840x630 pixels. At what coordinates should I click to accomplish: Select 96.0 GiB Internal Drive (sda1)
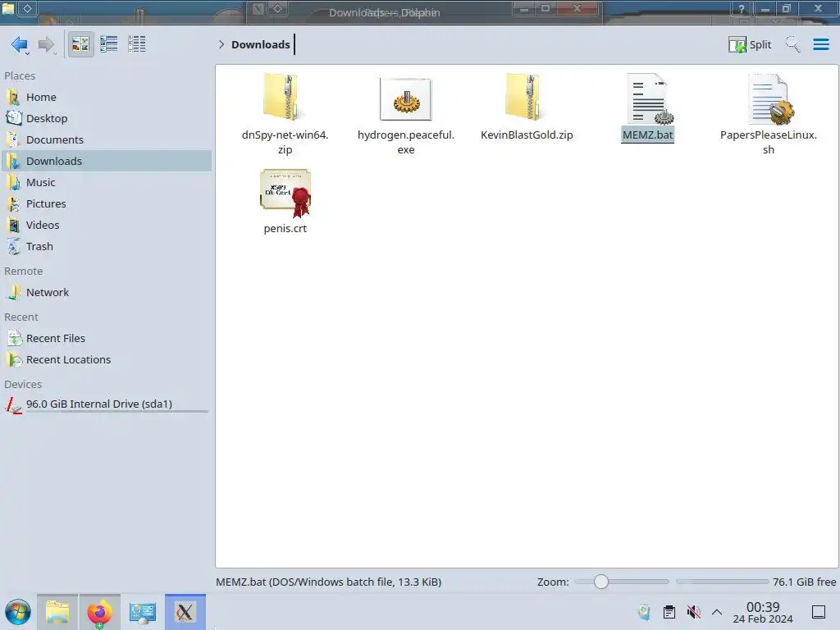(106, 404)
